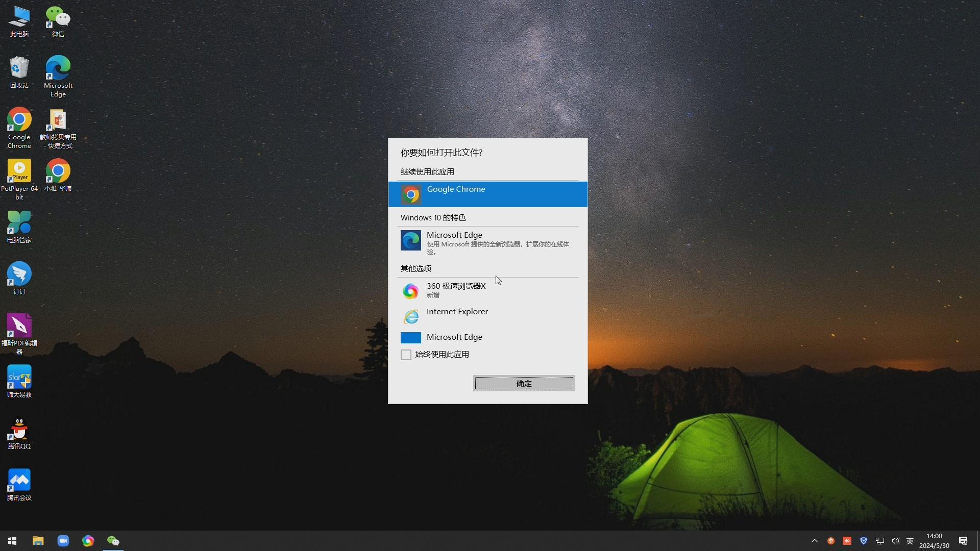Click the orange up-arrow tray icon

pos(831,541)
